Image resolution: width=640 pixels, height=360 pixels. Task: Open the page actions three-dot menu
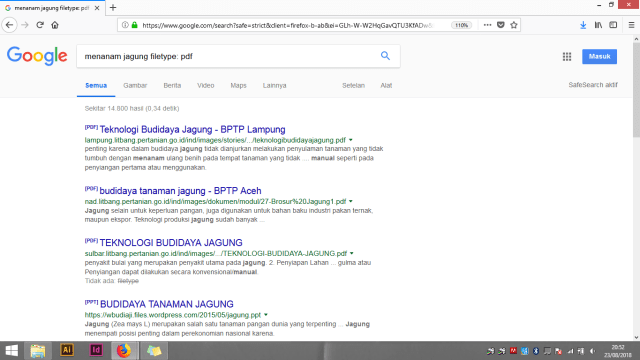487,25
